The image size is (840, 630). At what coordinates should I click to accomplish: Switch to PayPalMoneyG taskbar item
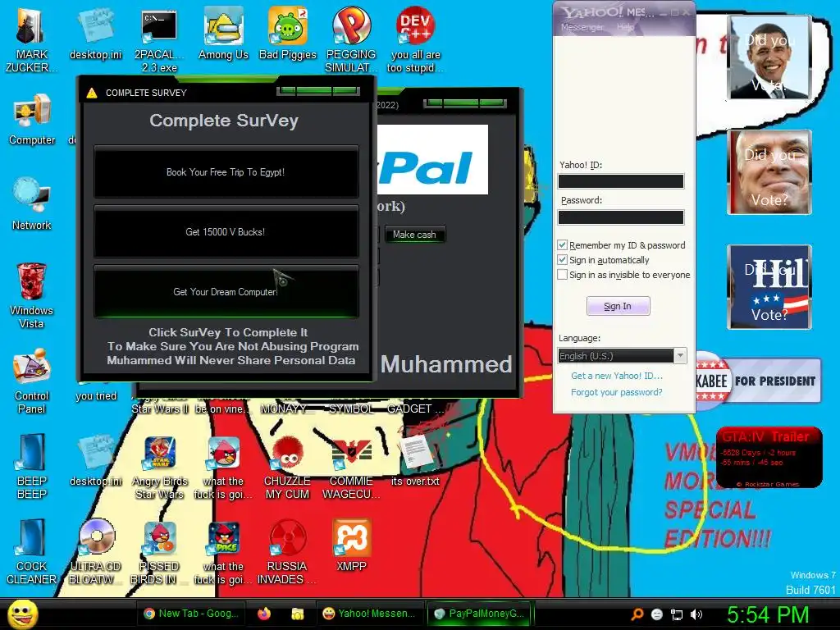click(481, 614)
